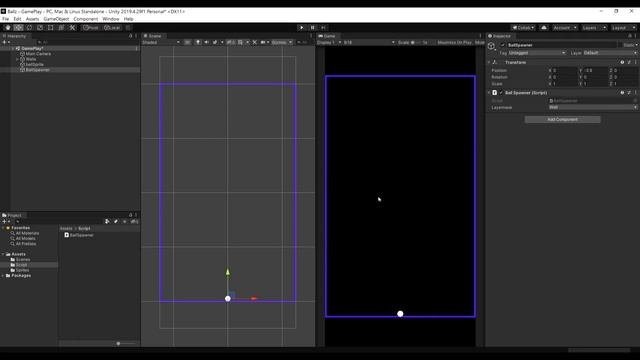Toggle the scene grid visibility
Image resolution: width=640 pixels, height=360 pixels.
[x=240, y=42]
